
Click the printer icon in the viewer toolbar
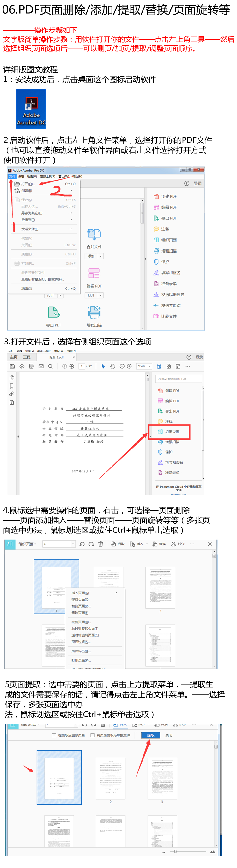(31, 366)
